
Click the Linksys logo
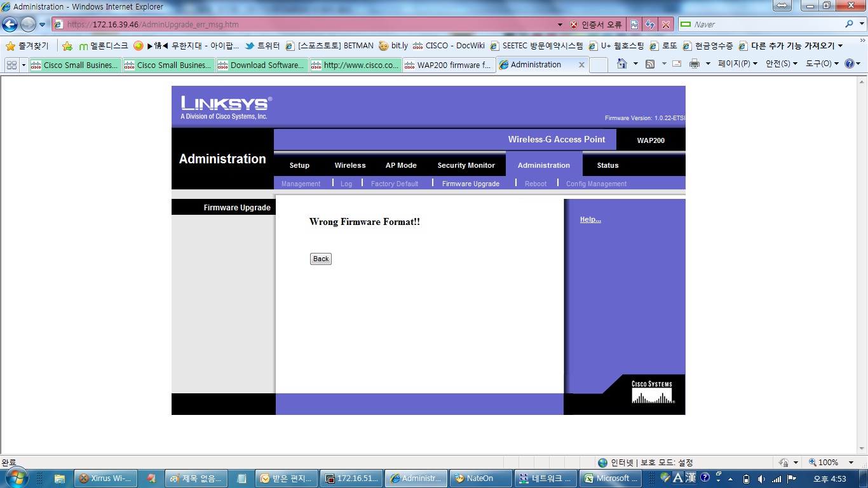tap(226, 107)
